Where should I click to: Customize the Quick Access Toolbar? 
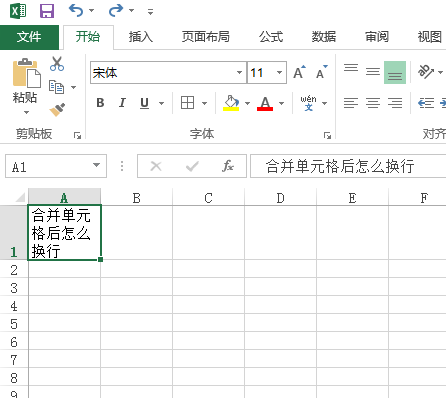coord(151,12)
